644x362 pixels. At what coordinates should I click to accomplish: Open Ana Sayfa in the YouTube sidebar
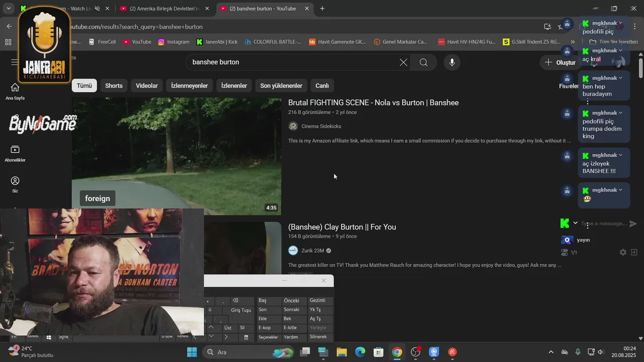click(x=15, y=91)
